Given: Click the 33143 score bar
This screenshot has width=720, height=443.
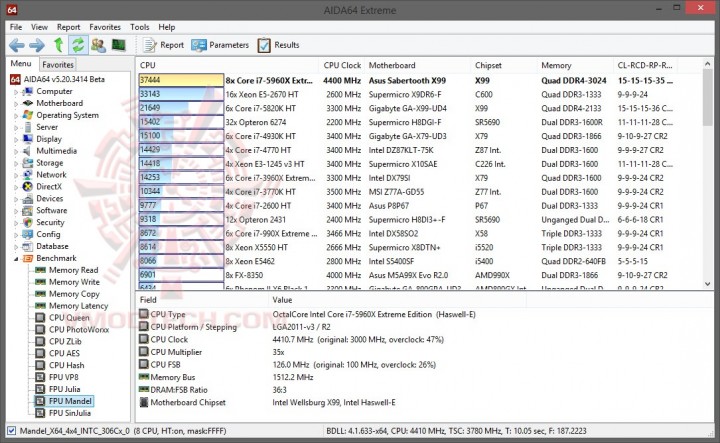Looking at the screenshot, I should coord(181,94).
